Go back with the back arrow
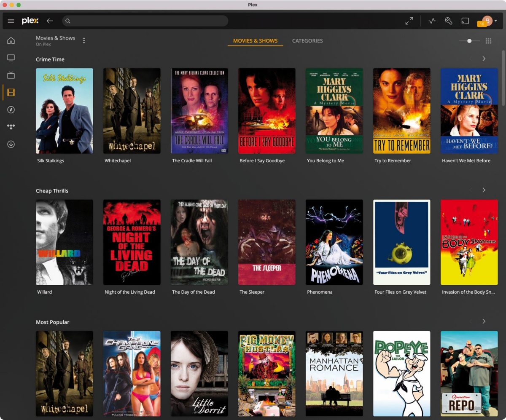The image size is (506, 420). pos(50,21)
